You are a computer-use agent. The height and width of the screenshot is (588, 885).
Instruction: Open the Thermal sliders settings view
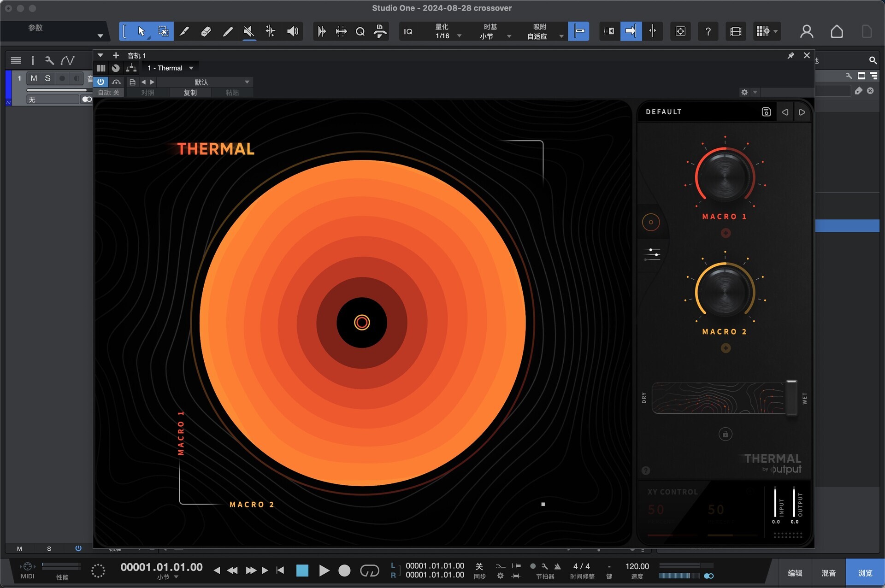tap(652, 254)
